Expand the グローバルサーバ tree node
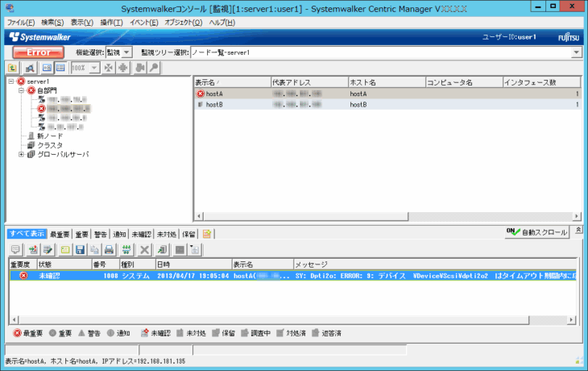588x371 pixels. 22,154
